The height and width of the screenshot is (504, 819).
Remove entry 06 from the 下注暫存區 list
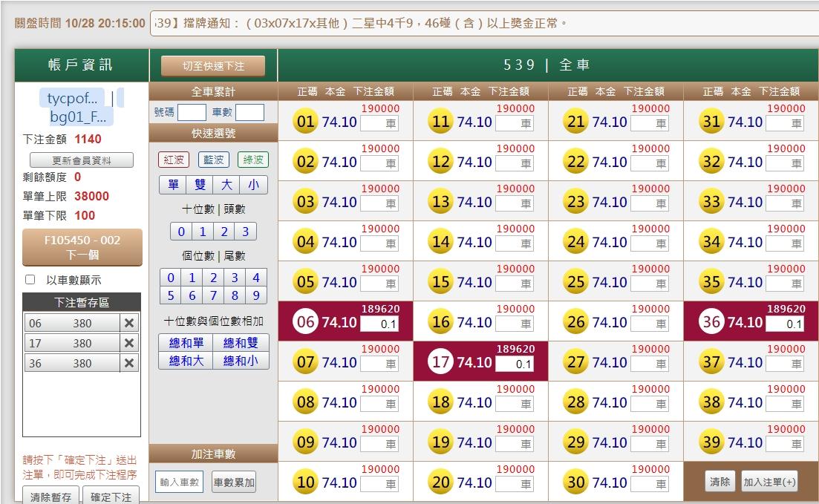click(129, 324)
